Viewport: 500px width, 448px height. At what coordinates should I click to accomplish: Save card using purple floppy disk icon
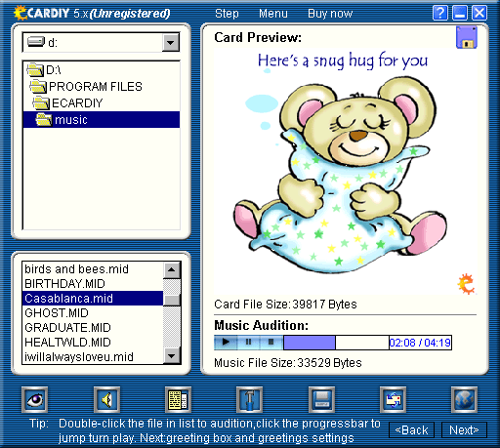coord(467,38)
